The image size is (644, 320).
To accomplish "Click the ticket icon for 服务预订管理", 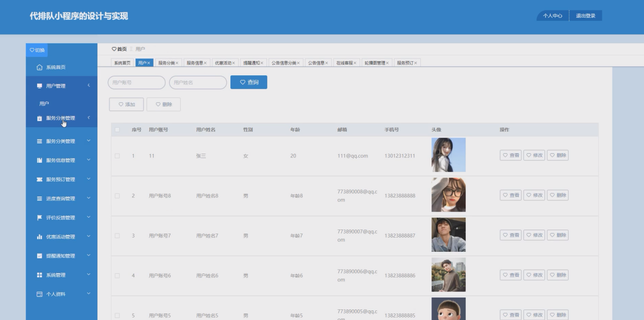I will pos(39,180).
